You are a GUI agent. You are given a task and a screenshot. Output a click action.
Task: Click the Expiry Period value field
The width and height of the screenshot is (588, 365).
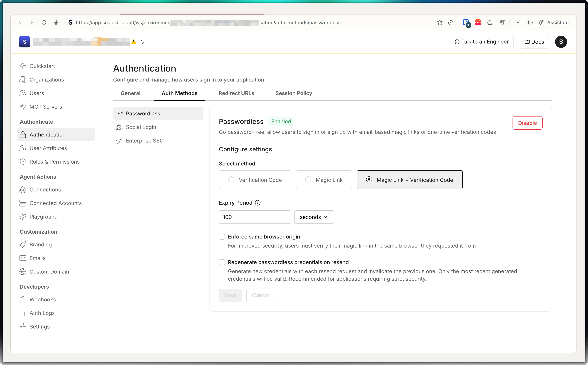[255, 217]
